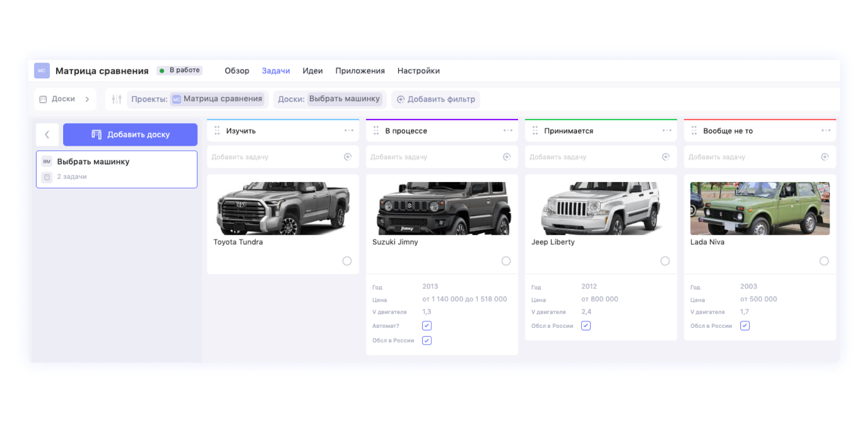Mark Toyota Tundra task as complete

pos(347,261)
